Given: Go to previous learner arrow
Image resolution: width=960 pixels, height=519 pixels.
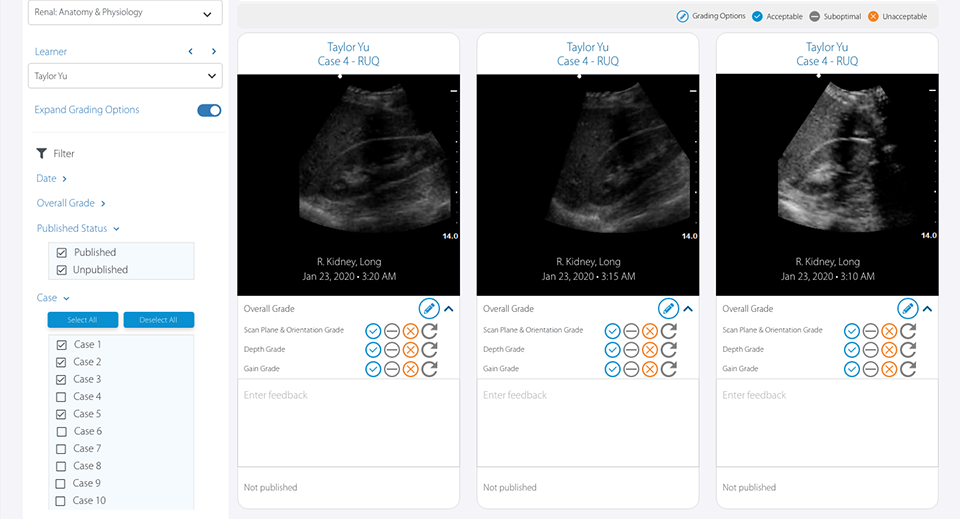Looking at the screenshot, I should click(190, 51).
